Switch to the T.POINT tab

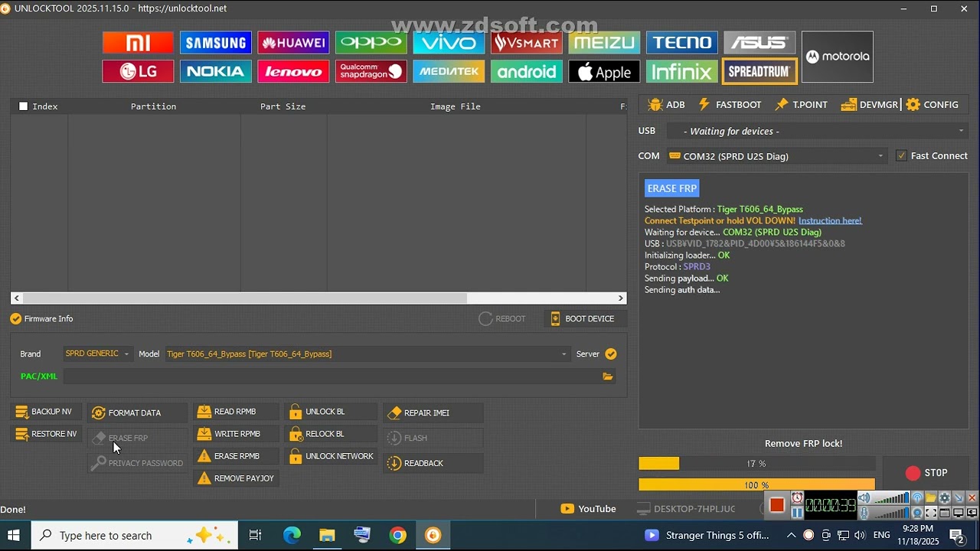click(801, 105)
